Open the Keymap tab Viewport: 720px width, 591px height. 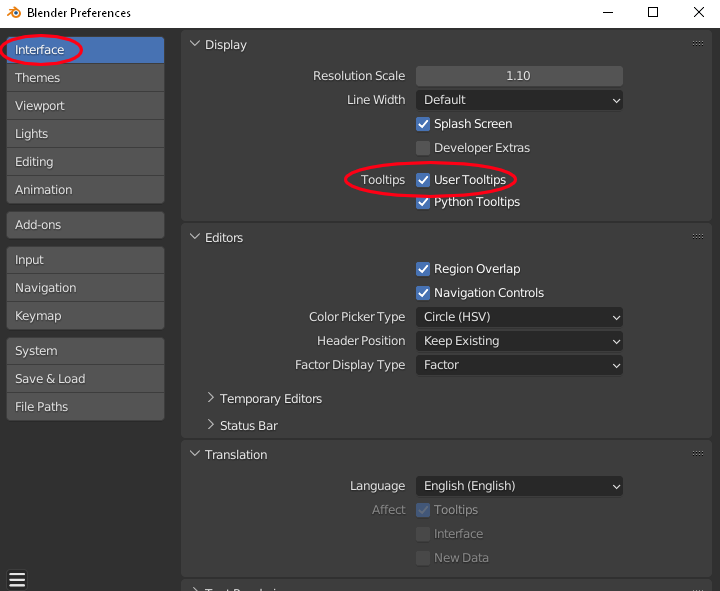85,316
